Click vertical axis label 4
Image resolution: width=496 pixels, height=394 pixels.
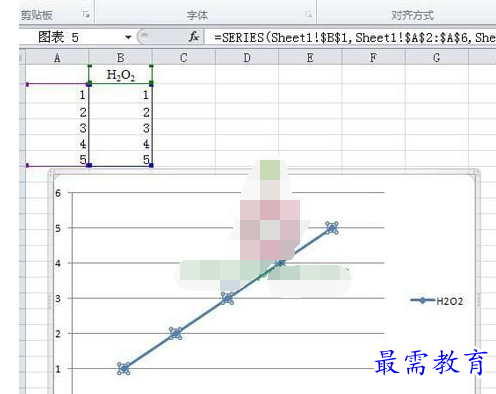tap(58, 263)
